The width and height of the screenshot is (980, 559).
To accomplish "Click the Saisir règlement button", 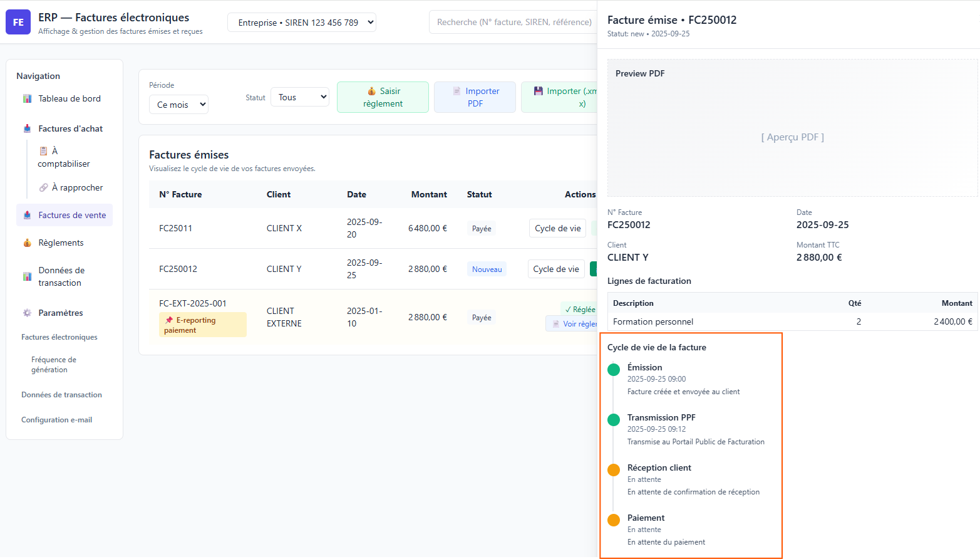I will [x=383, y=97].
